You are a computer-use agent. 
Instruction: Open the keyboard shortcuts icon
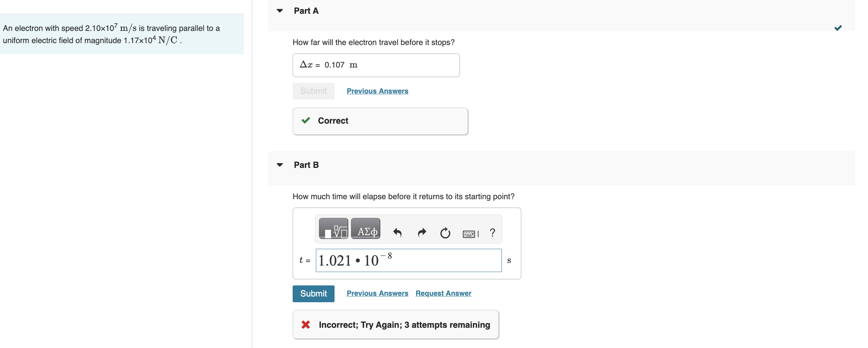click(471, 234)
